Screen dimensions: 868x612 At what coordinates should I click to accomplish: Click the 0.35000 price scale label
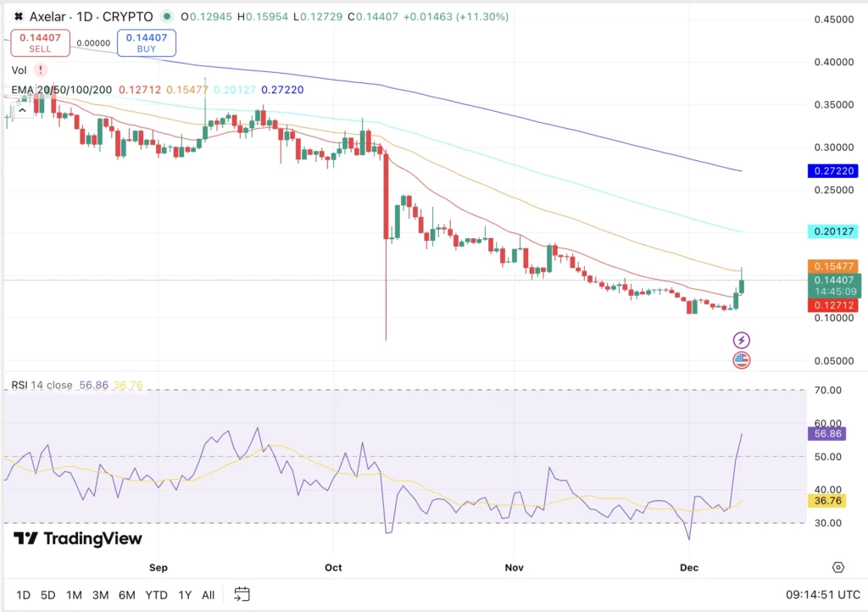point(834,104)
